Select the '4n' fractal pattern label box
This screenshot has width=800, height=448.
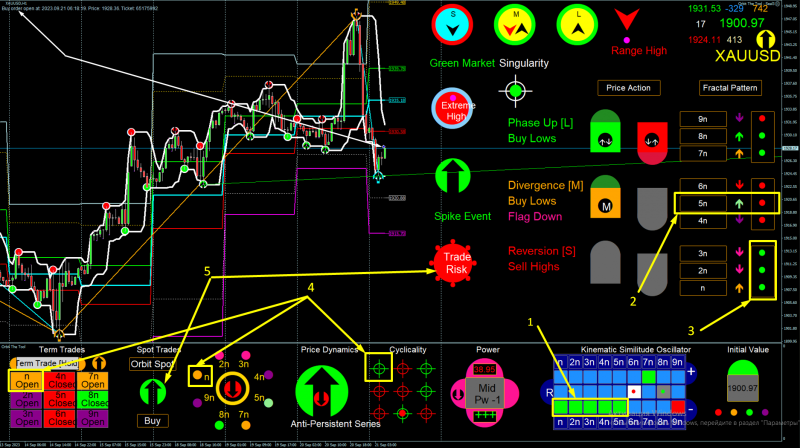click(703, 220)
